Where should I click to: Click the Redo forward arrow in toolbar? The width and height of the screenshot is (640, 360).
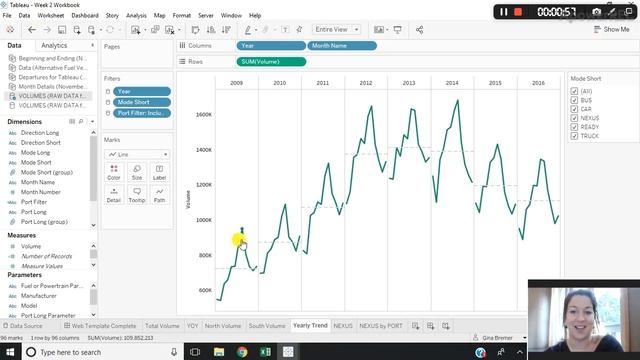click(47, 30)
